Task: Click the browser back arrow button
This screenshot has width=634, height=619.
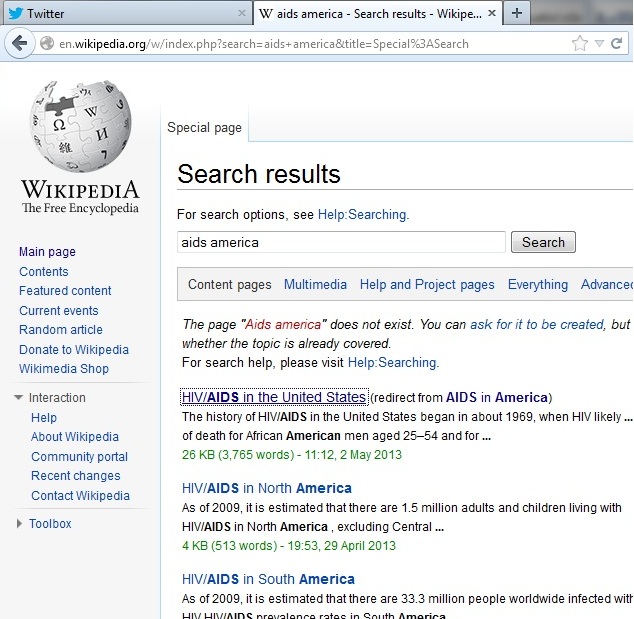Action: coord(19,43)
